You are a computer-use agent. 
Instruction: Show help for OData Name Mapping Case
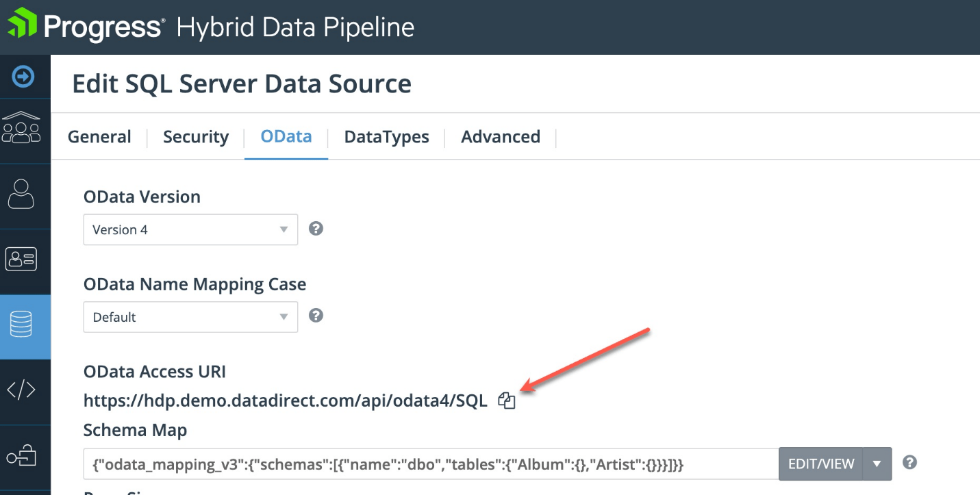coord(316,316)
